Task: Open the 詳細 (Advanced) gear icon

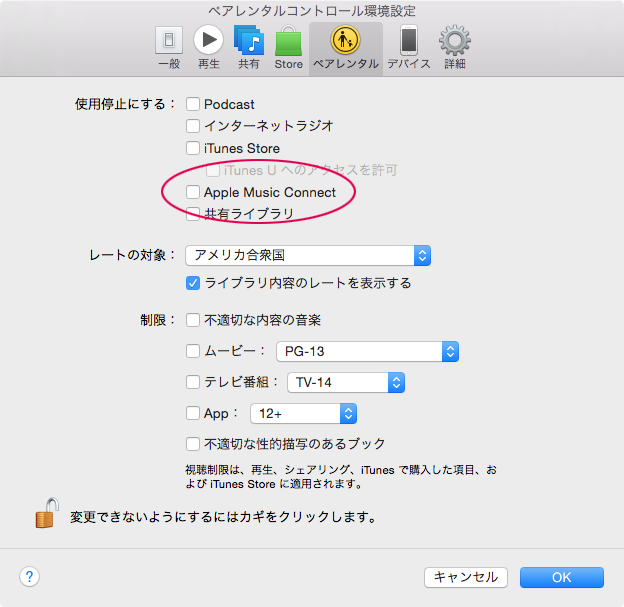Action: pyautogui.click(x=454, y=47)
